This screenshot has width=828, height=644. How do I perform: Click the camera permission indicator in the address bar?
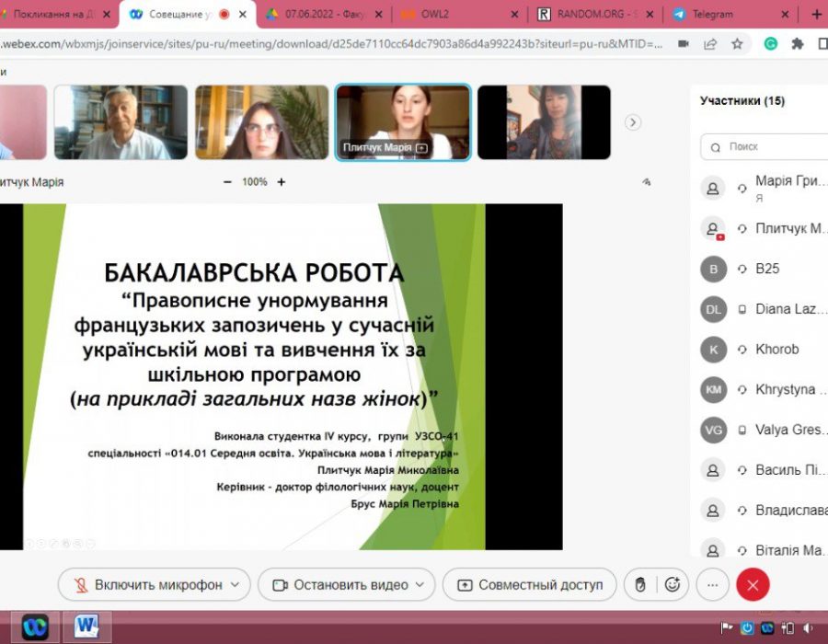[683, 43]
